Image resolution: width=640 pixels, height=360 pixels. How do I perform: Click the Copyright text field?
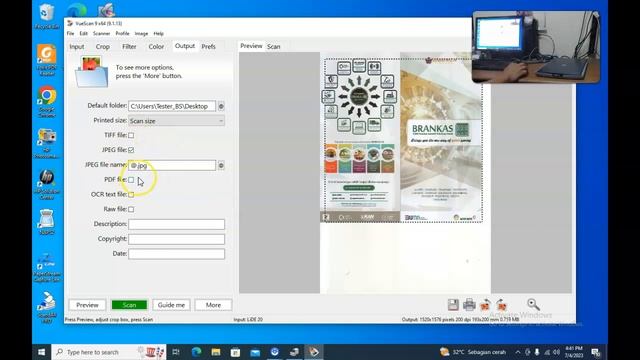coord(176,239)
